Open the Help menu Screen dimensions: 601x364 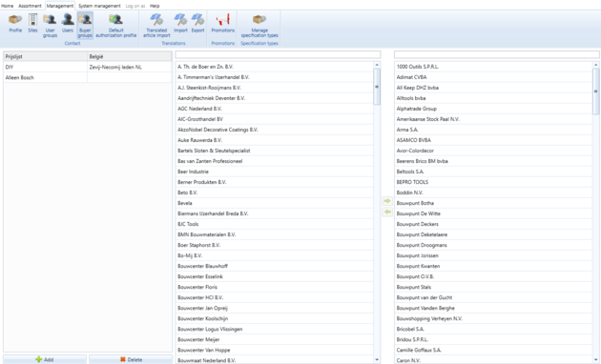[155, 6]
